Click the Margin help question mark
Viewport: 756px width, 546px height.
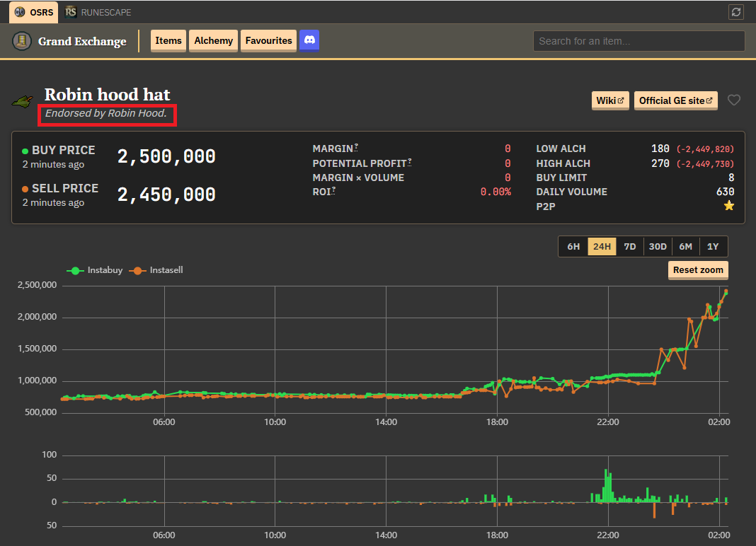tap(356, 147)
